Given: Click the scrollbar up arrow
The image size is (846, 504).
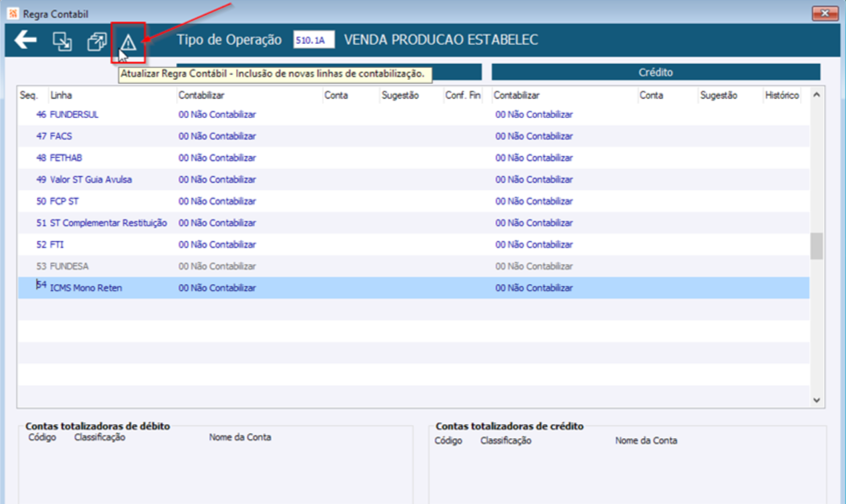Looking at the screenshot, I should pos(817,95).
